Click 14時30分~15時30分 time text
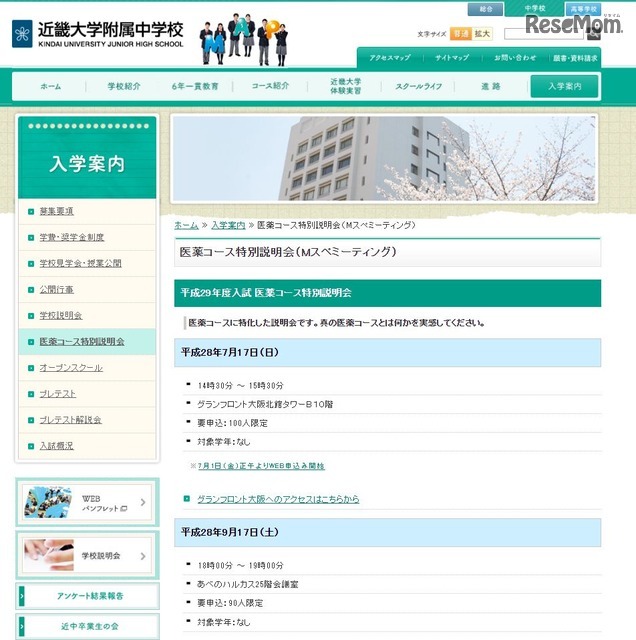The width and height of the screenshot is (636, 640). pyautogui.click(x=240, y=386)
